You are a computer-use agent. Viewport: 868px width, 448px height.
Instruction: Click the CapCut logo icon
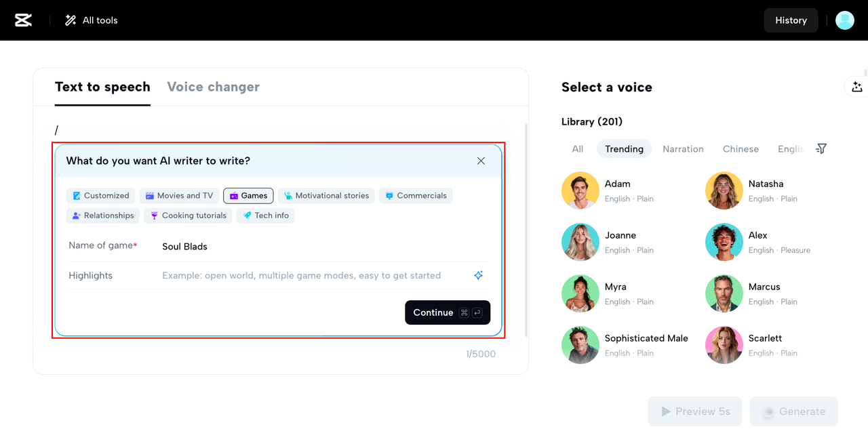[24, 20]
